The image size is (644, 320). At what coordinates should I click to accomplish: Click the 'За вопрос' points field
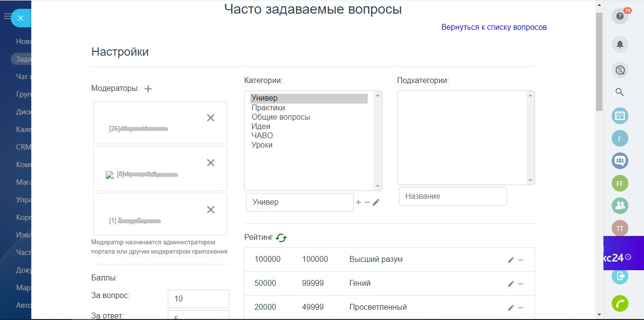click(198, 299)
